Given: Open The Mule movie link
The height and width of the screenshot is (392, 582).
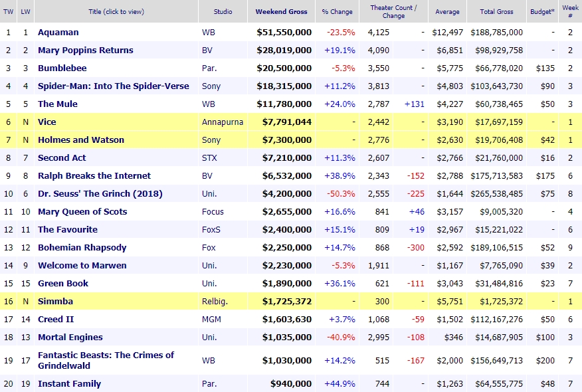Looking at the screenshot, I should pyautogui.click(x=57, y=104).
